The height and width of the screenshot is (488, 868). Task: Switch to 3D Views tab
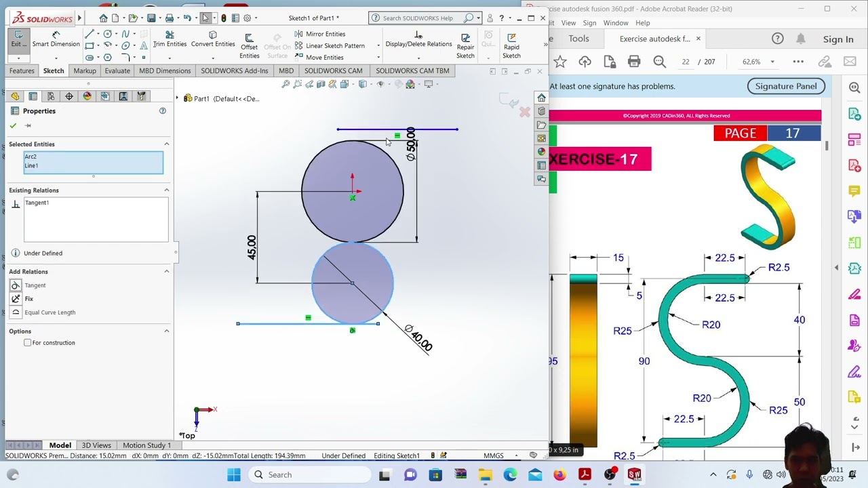(96, 445)
